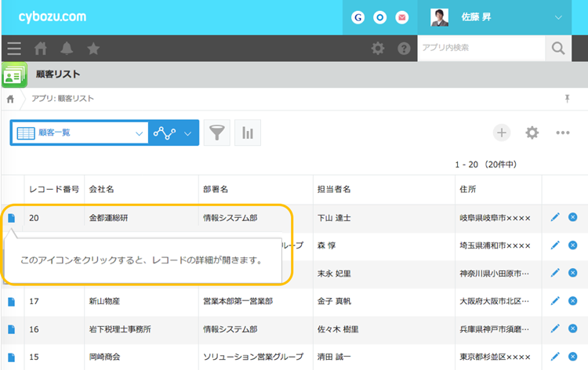
Task: Delete record 16 with the x icon
Action: (573, 329)
